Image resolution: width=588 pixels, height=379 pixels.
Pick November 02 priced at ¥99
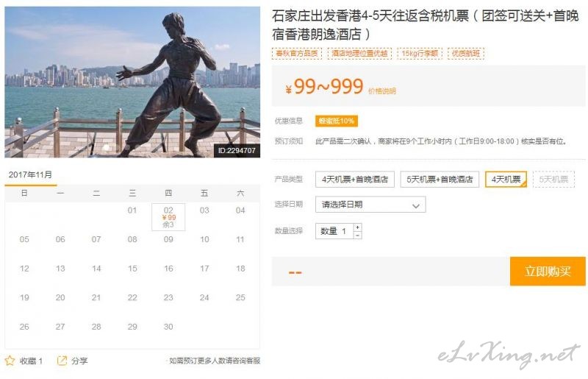[168, 217]
